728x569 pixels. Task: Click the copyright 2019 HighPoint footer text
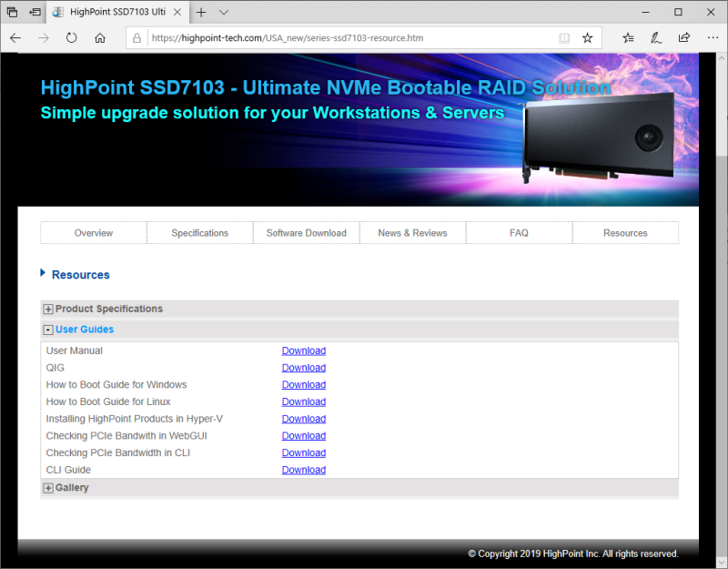(x=573, y=554)
